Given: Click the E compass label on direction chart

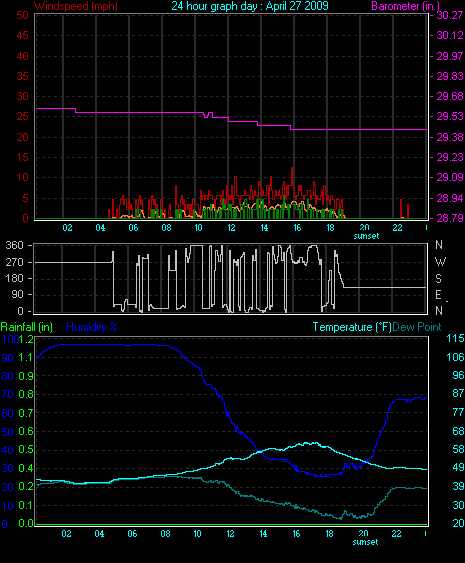Looking at the screenshot, I should [x=438, y=295].
